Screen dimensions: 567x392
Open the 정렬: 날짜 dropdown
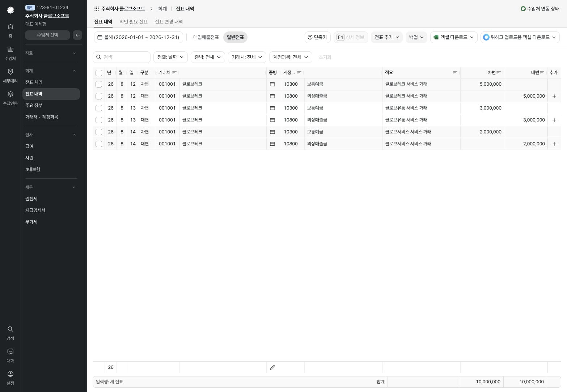click(x=170, y=57)
